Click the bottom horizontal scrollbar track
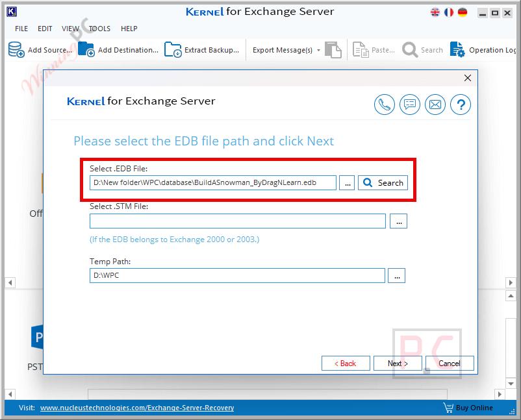The height and width of the screenshot is (420, 521). tap(268, 394)
